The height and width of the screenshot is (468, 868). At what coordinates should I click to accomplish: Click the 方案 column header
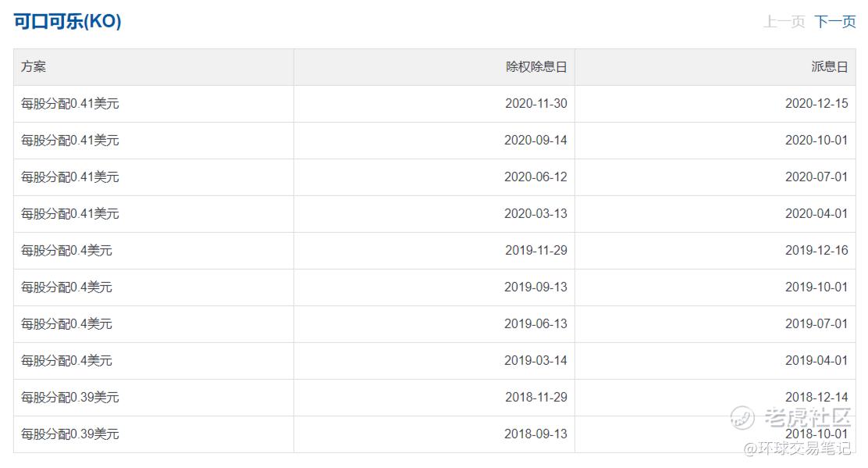click(34, 67)
